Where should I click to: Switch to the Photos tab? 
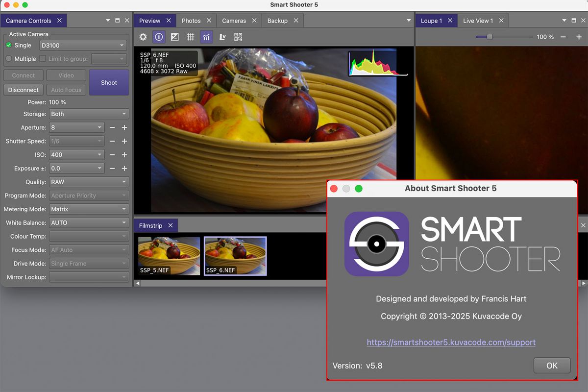tap(191, 21)
